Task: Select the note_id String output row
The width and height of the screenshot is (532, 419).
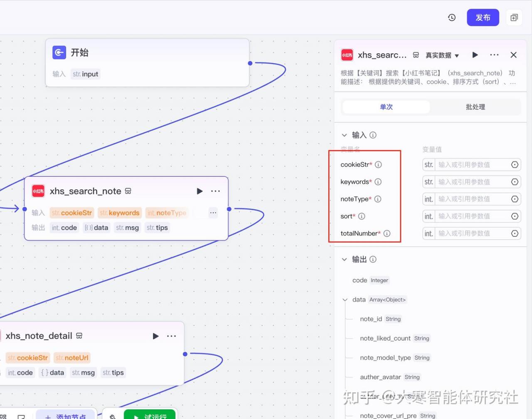Action: [x=381, y=319]
